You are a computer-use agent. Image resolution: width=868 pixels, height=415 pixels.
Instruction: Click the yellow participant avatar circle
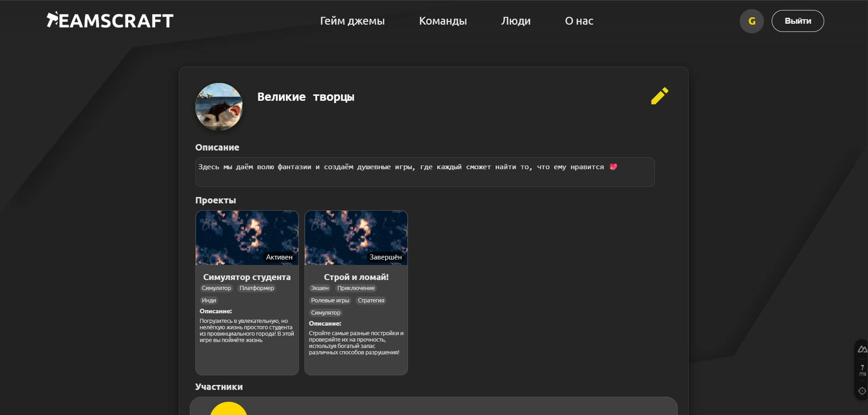pos(229,409)
